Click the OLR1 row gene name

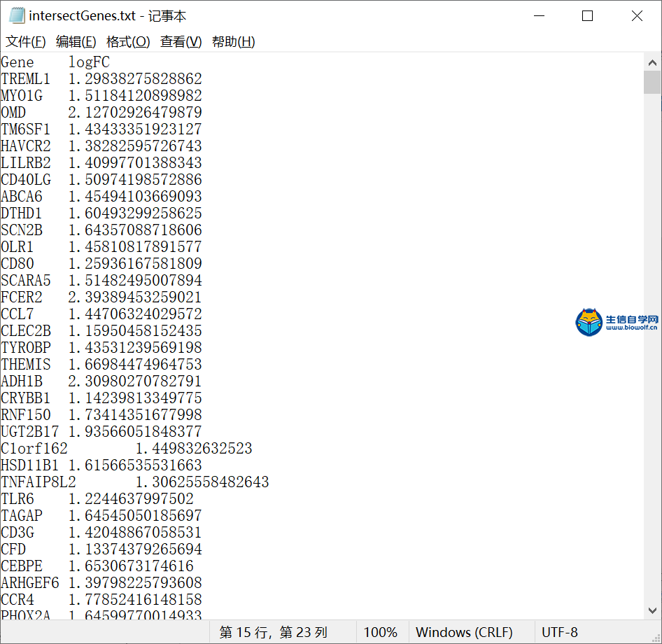pyautogui.click(x=17, y=247)
